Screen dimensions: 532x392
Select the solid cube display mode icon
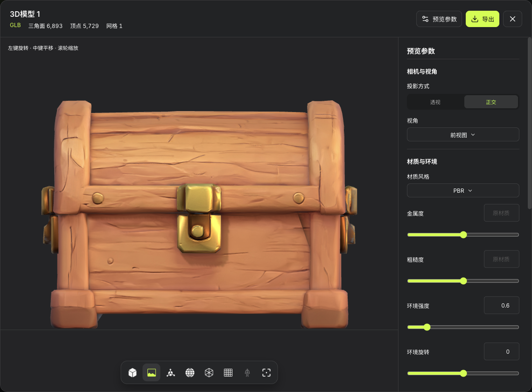(133, 373)
